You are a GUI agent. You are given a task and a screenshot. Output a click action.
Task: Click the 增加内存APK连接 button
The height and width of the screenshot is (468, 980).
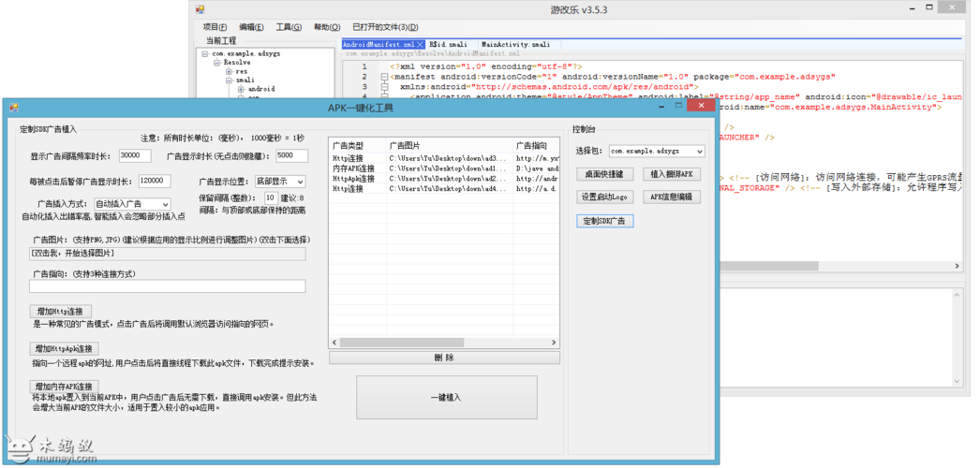65,386
